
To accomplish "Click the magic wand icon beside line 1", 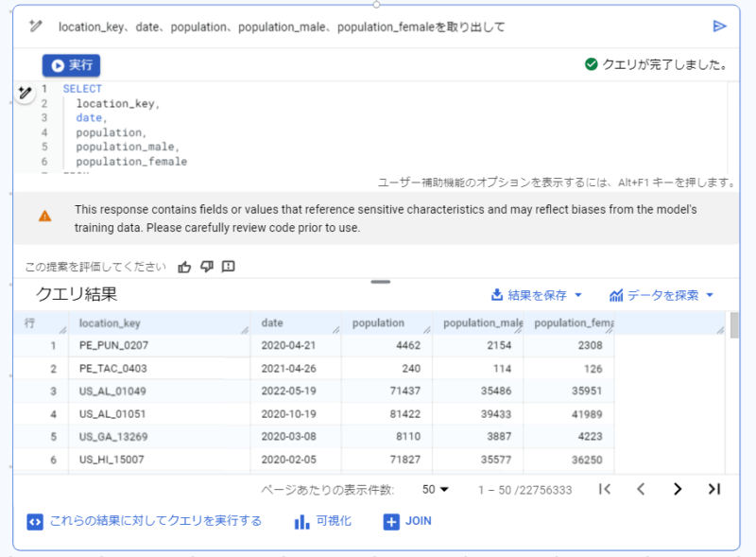I will click(x=26, y=92).
